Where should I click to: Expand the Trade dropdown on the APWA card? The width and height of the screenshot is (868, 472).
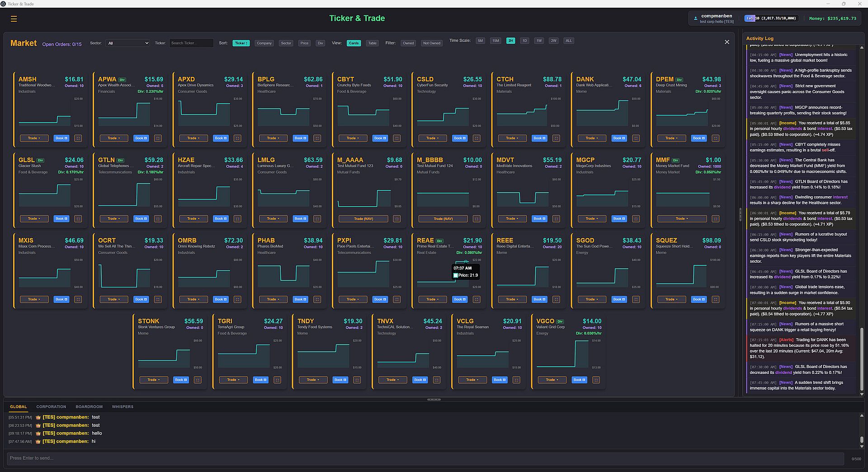click(x=114, y=138)
